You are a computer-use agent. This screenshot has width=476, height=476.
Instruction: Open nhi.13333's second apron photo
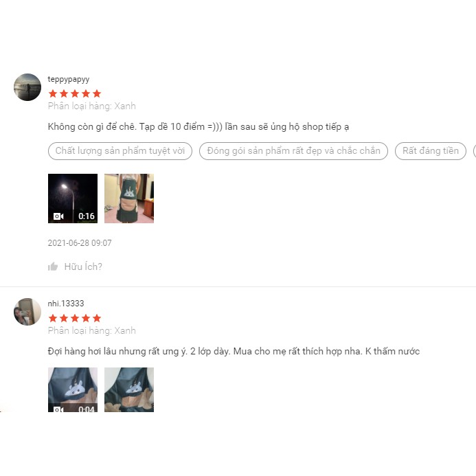pyautogui.click(x=129, y=389)
